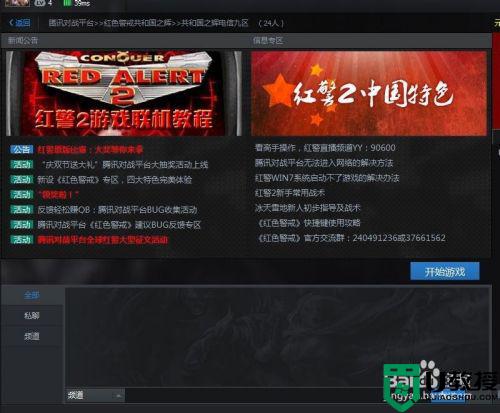Switch to the 频道 chat tab

pyautogui.click(x=32, y=336)
